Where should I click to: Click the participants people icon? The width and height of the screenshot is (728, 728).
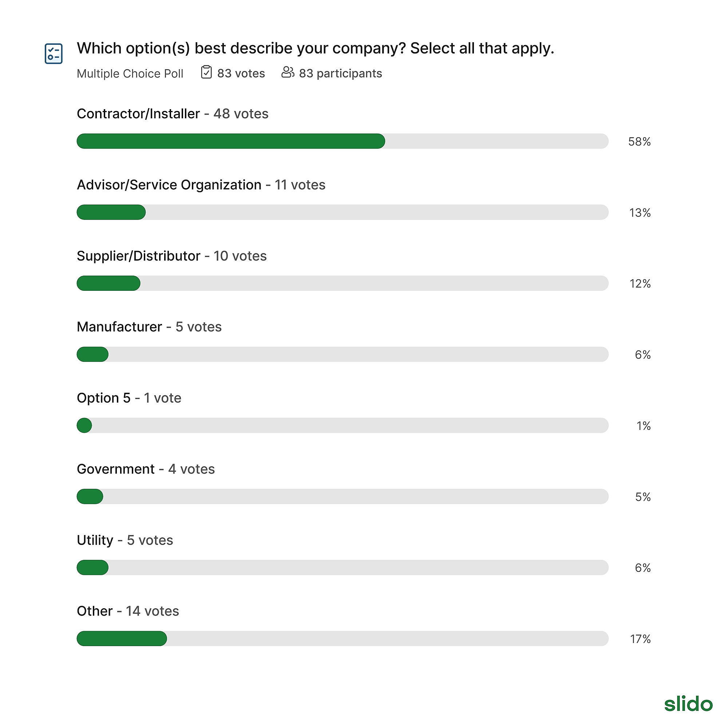click(x=288, y=72)
